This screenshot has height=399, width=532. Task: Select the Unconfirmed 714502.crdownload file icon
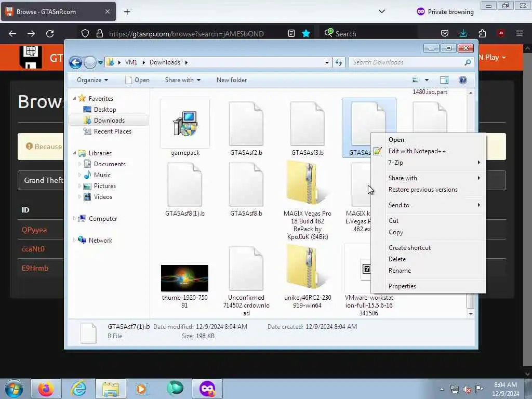(x=246, y=269)
